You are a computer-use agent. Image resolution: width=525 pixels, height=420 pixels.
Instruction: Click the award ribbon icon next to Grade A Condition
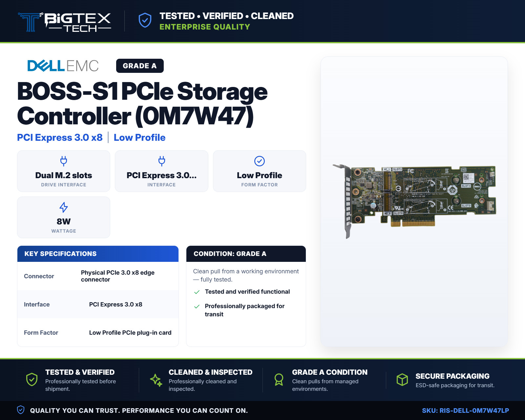(x=279, y=380)
